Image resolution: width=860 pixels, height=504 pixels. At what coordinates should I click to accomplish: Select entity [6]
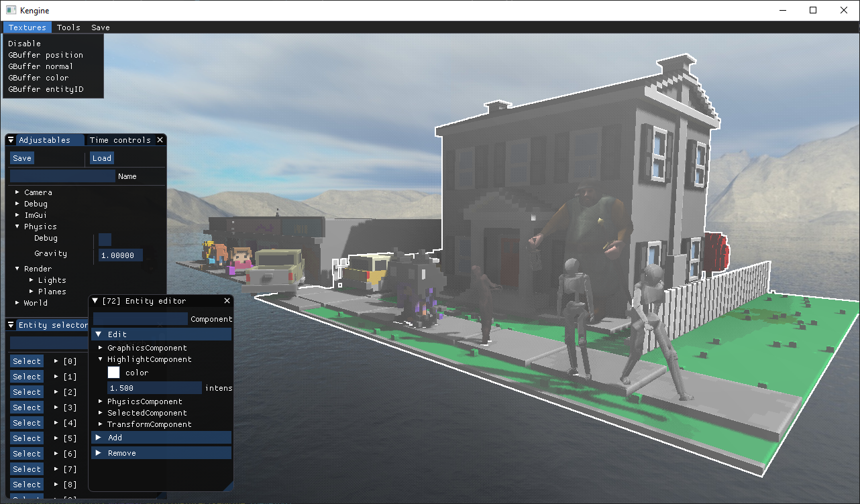[x=27, y=454]
